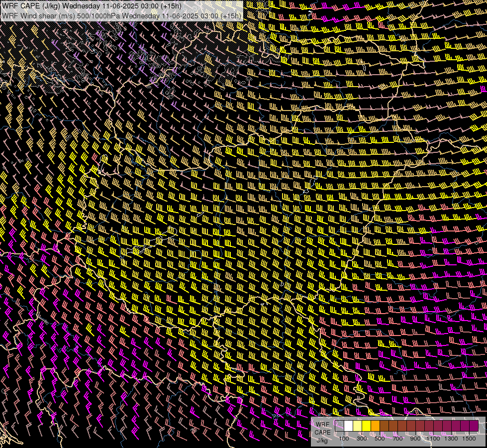Select the transparent first legend swatch
This screenshot has height=448, width=487.
coord(339,426)
